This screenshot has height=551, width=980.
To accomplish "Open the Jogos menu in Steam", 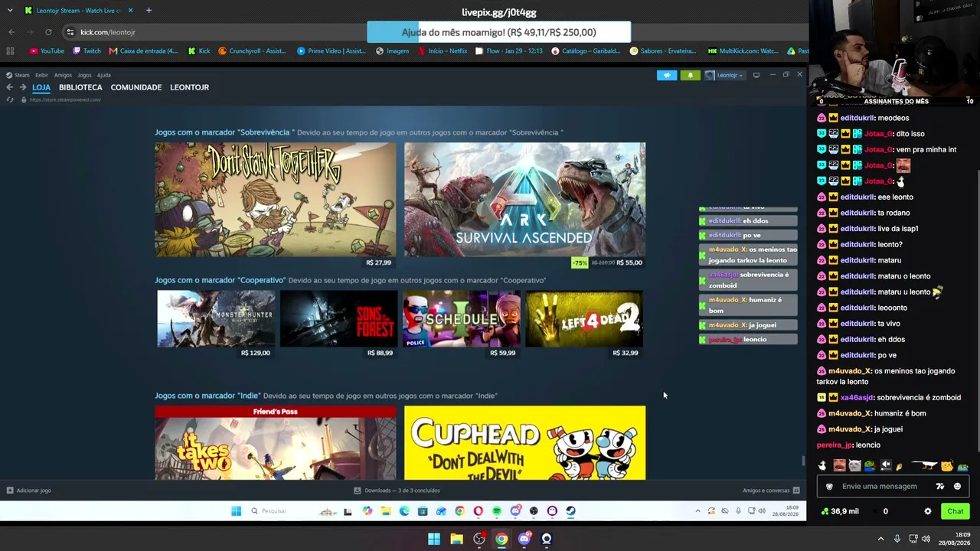I will click(84, 75).
